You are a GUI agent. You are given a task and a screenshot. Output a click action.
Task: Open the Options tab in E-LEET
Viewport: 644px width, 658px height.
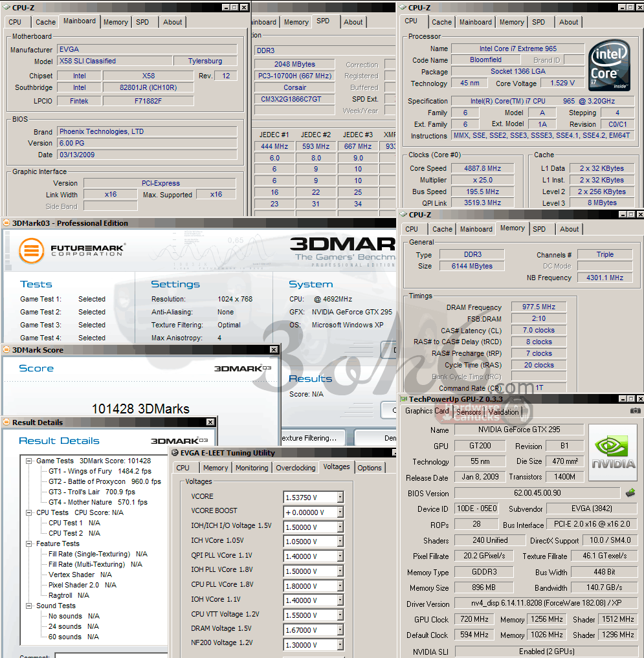coord(370,468)
